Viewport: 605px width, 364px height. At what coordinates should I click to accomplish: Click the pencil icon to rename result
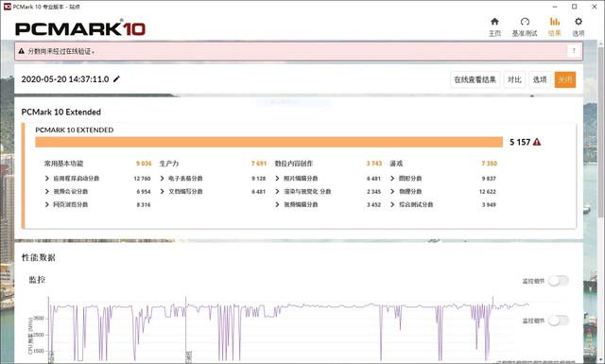[116, 79]
